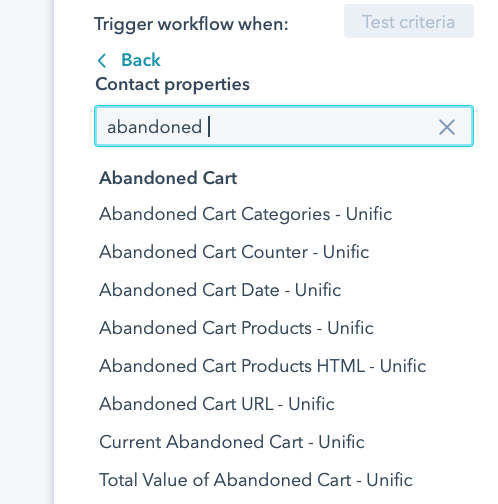The image size is (498, 504).
Task: Select Current Abandoned Cart - Unific
Action: [232, 442]
